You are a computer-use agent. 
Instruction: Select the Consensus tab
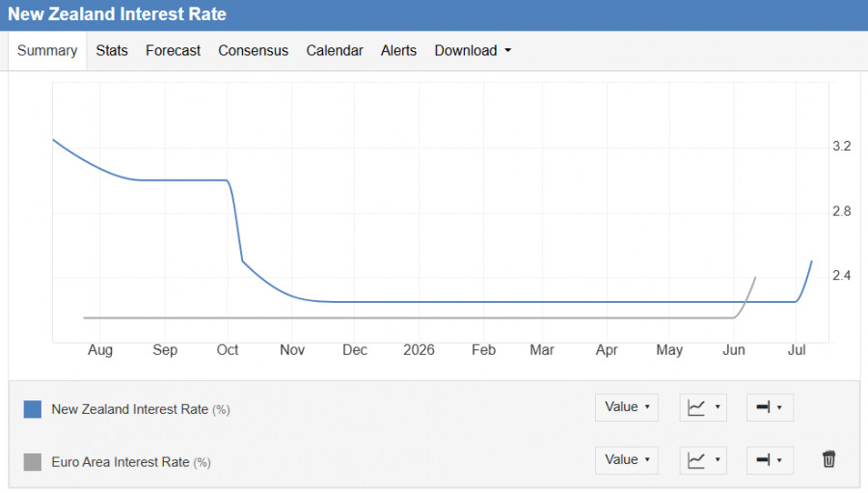point(253,50)
